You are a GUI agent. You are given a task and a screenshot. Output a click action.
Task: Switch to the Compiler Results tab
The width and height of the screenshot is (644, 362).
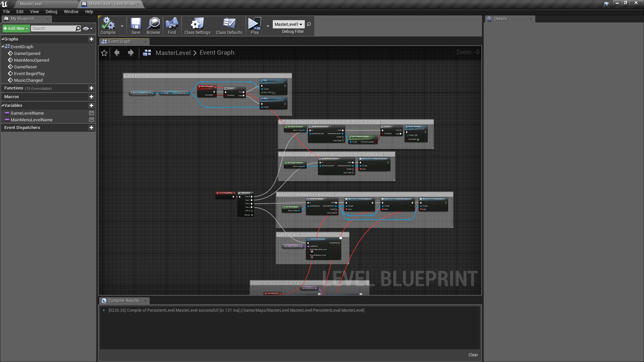(x=123, y=301)
